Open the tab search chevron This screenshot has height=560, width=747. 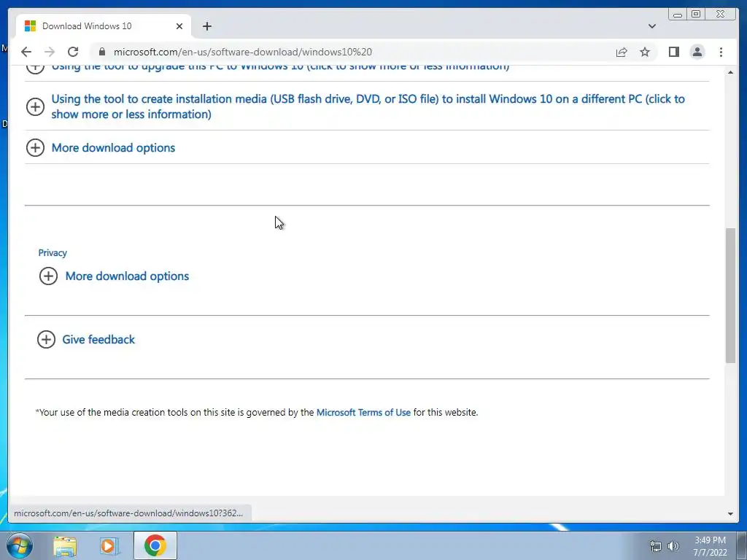651,26
